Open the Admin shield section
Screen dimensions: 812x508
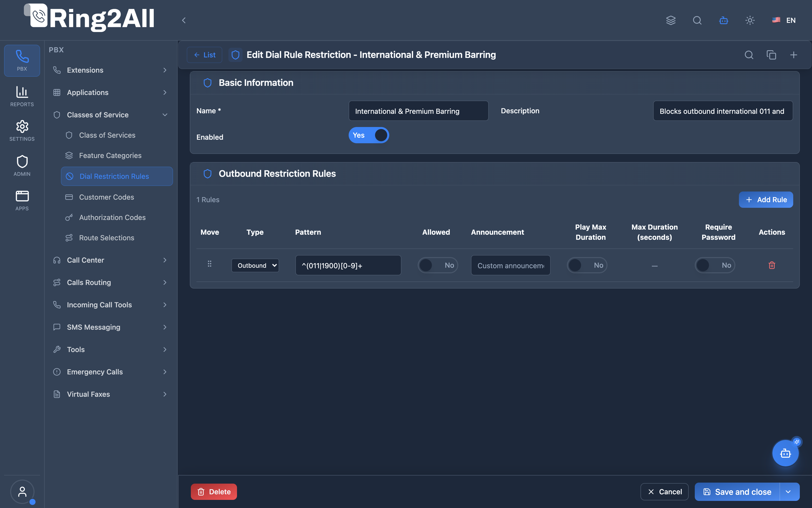pyautogui.click(x=22, y=166)
